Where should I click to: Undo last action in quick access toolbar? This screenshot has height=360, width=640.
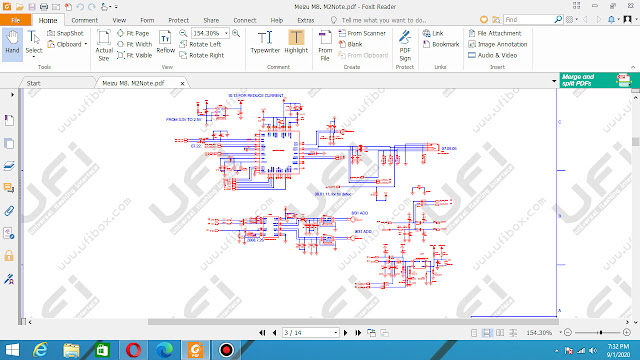(80, 7)
